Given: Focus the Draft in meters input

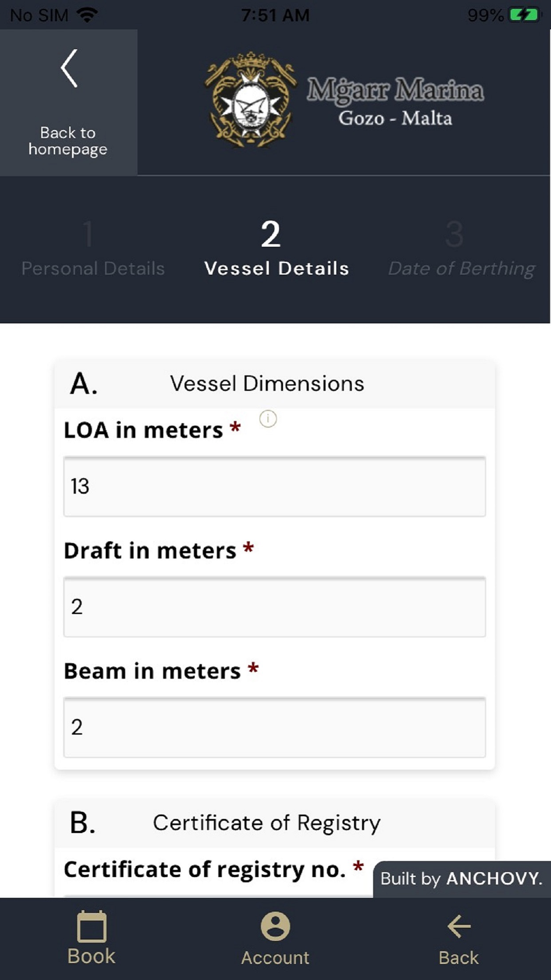Looking at the screenshot, I should (x=274, y=607).
